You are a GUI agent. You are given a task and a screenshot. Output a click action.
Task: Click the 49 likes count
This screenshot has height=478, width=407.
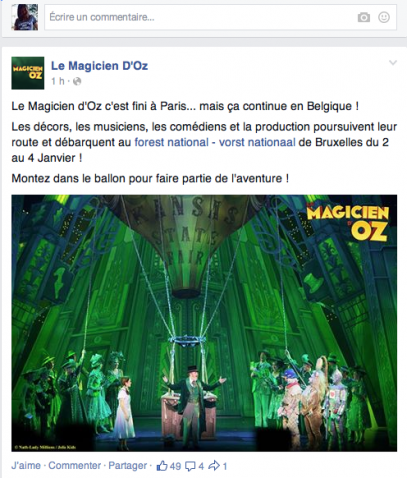click(x=175, y=466)
